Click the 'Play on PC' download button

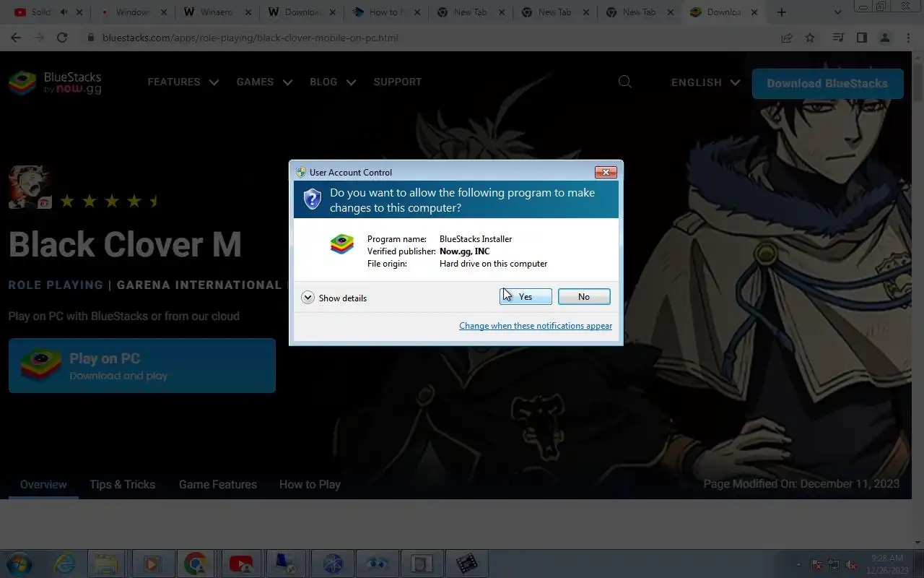click(x=142, y=366)
